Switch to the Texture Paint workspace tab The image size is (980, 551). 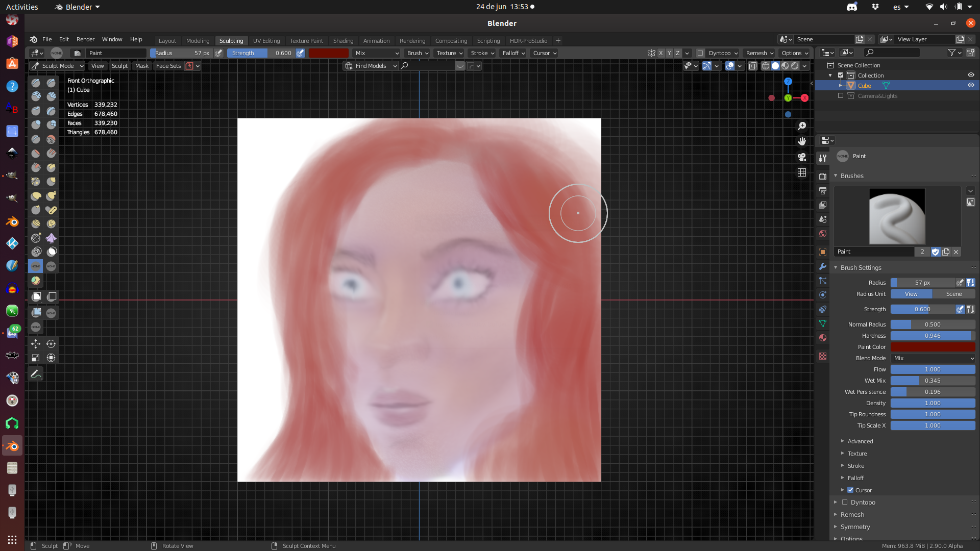coord(306,40)
